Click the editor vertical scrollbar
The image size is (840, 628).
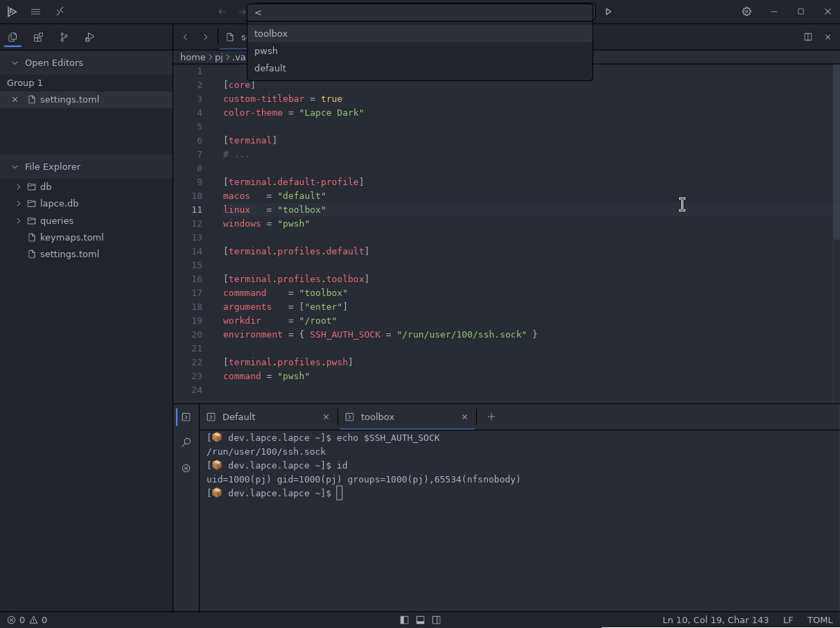click(x=836, y=152)
